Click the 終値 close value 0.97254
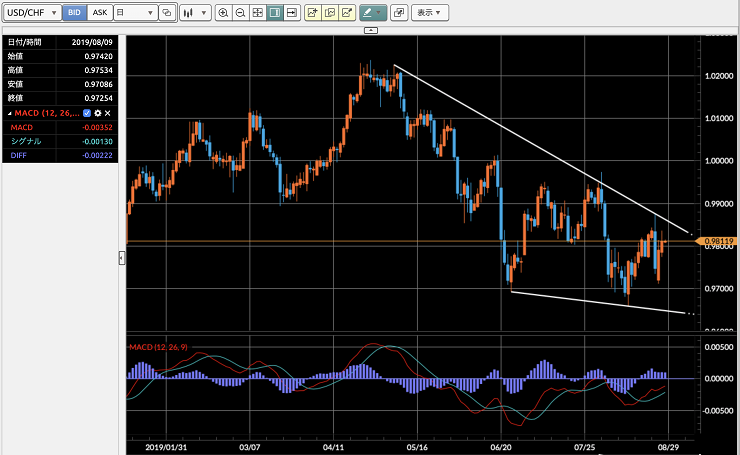 99,98
